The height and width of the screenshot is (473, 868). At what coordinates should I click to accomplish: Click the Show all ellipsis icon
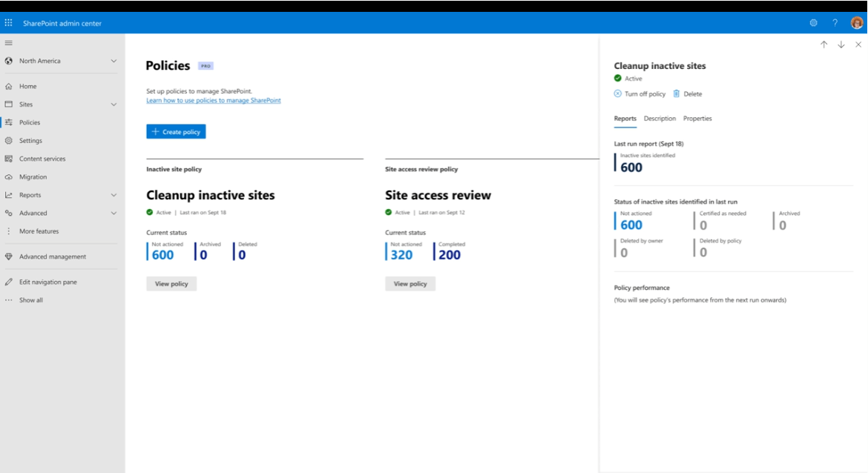click(x=8, y=300)
